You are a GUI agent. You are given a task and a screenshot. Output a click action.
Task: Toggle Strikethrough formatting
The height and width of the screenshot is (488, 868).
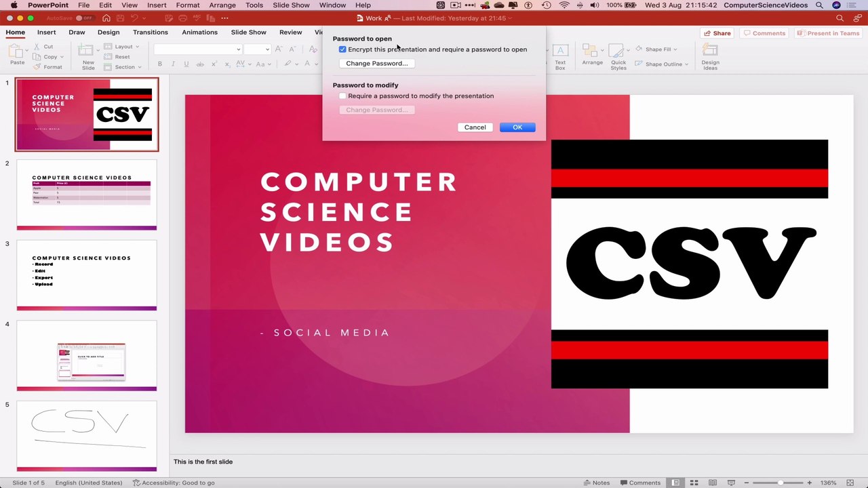(x=199, y=64)
